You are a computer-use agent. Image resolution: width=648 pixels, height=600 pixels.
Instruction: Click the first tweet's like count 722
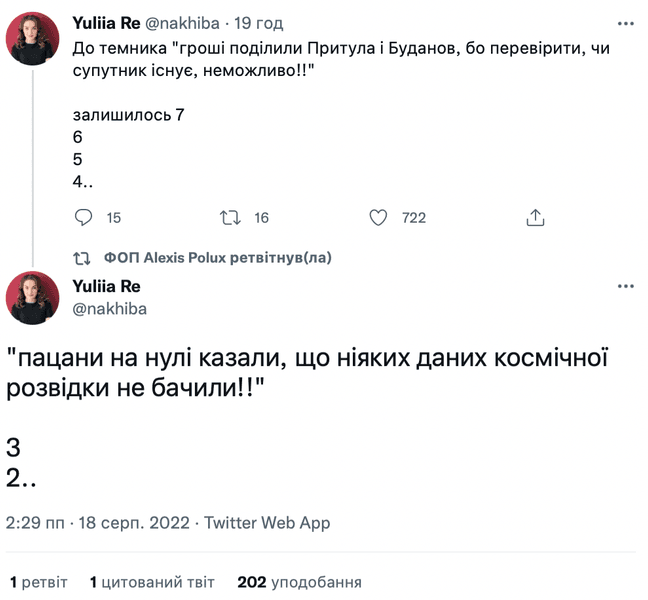tap(413, 218)
